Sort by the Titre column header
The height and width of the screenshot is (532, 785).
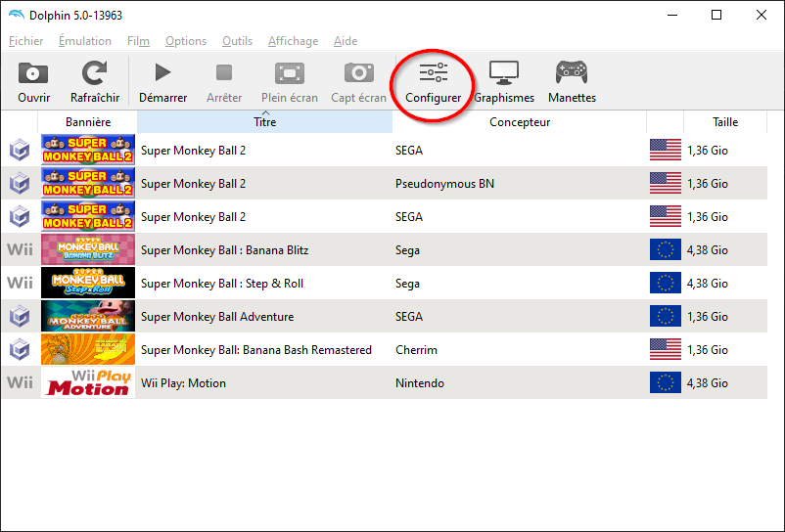pyautogui.click(x=265, y=122)
